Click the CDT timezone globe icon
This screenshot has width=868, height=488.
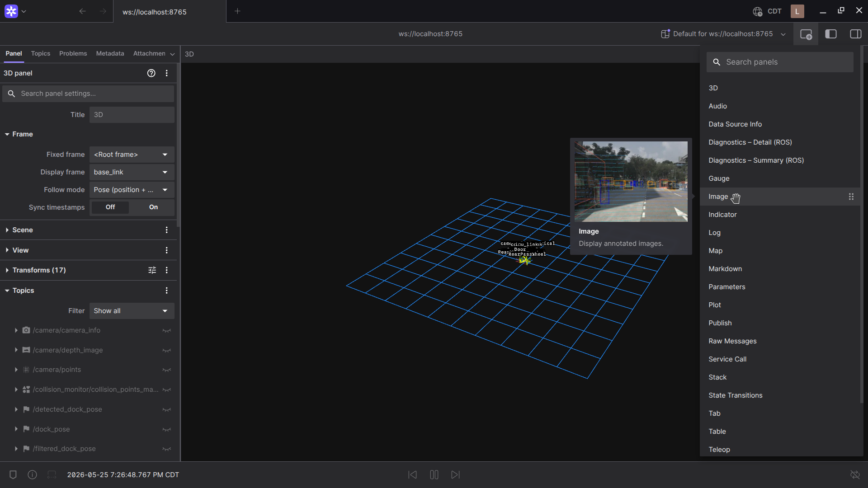[x=757, y=11]
